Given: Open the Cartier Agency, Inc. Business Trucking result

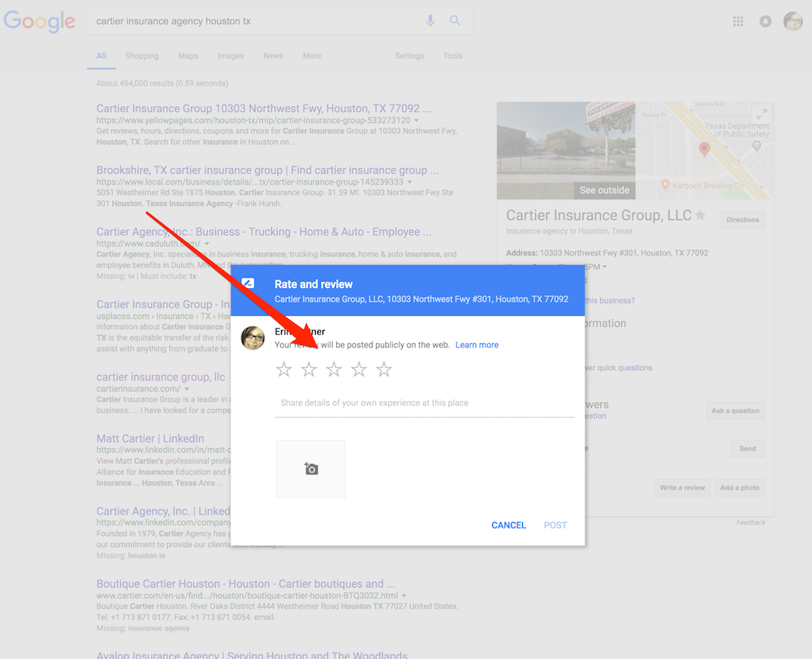Looking at the screenshot, I should coord(264,232).
